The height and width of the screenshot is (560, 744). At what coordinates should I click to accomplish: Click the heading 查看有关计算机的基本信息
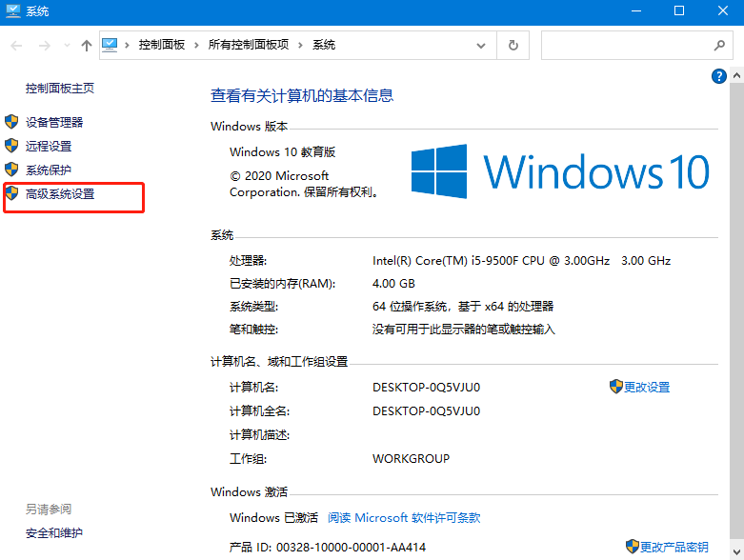tap(302, 96)
